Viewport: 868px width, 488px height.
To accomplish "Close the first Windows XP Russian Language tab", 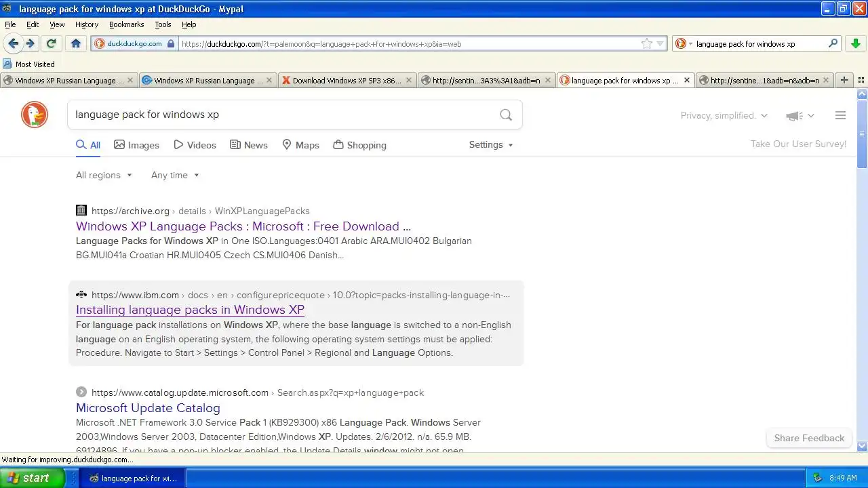I will point(130,80).
